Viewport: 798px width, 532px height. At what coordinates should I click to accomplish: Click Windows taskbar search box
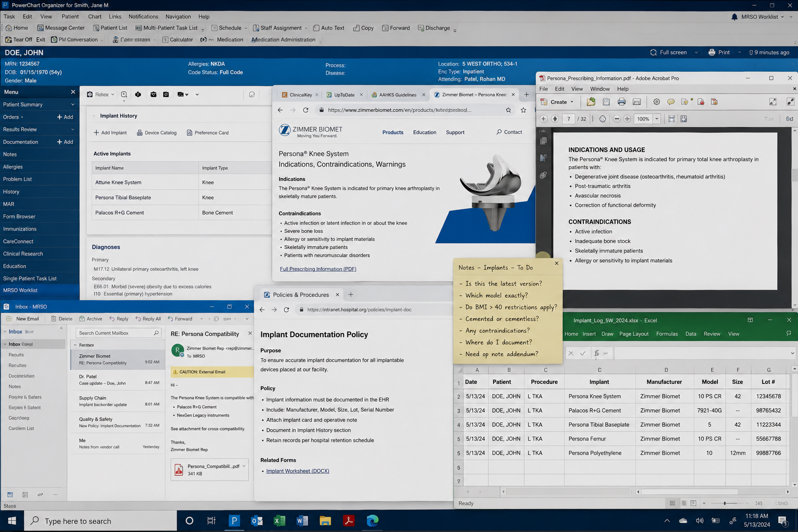pyautogui.click(x=100, y=521)
